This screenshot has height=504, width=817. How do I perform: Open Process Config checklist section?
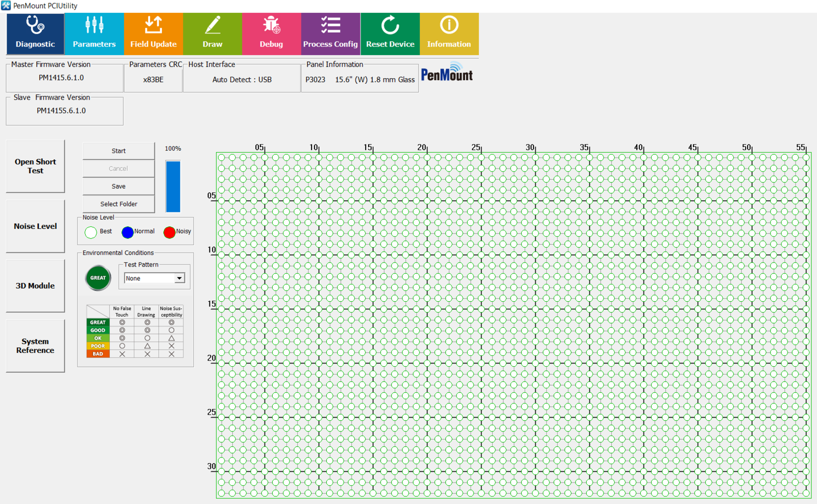(330, 34)
